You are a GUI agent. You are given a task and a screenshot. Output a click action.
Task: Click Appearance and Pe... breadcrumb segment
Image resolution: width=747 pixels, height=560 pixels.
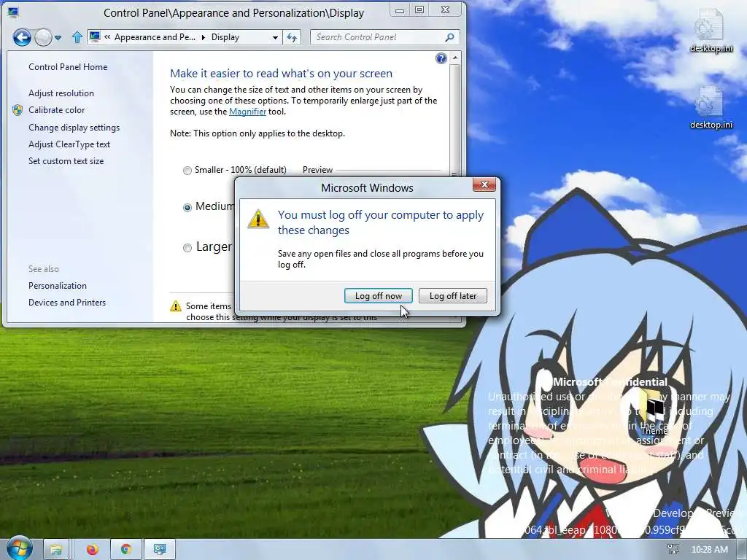pos(155,37)
